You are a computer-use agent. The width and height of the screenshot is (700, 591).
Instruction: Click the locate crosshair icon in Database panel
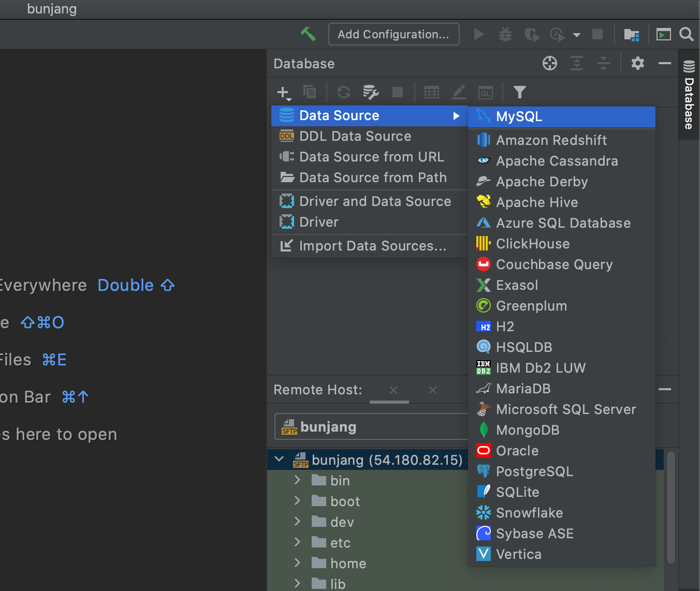point(550,63)
